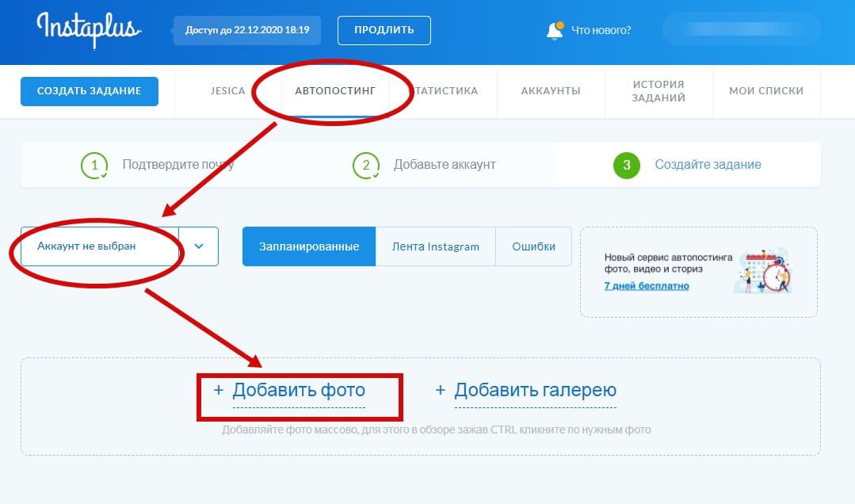Click the calendar clock illustration in promo card
This screenshot has height=504, width=855.
point(763,271)
